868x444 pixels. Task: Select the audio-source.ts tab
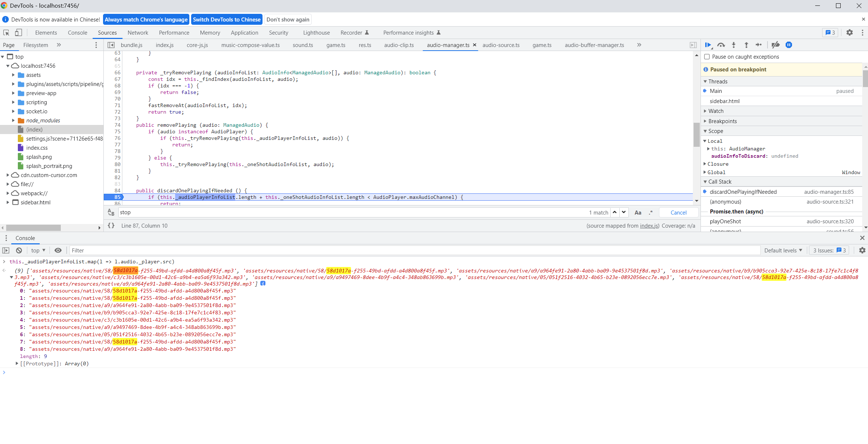coord(501,45)
